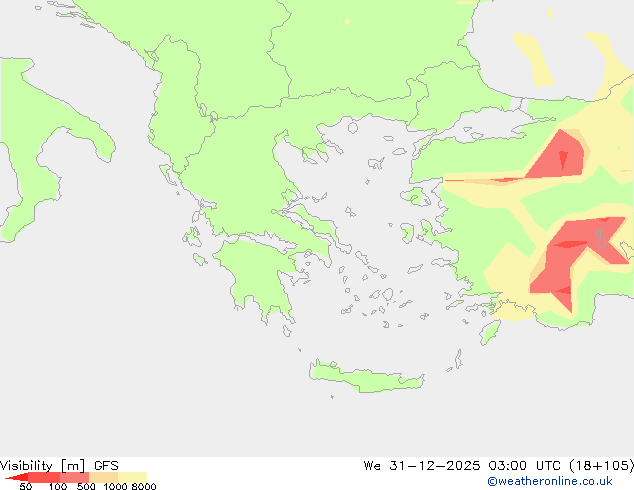Click the '03:00 UTC' time text
Screen dimensions: 634x490
tap(524, 466)
